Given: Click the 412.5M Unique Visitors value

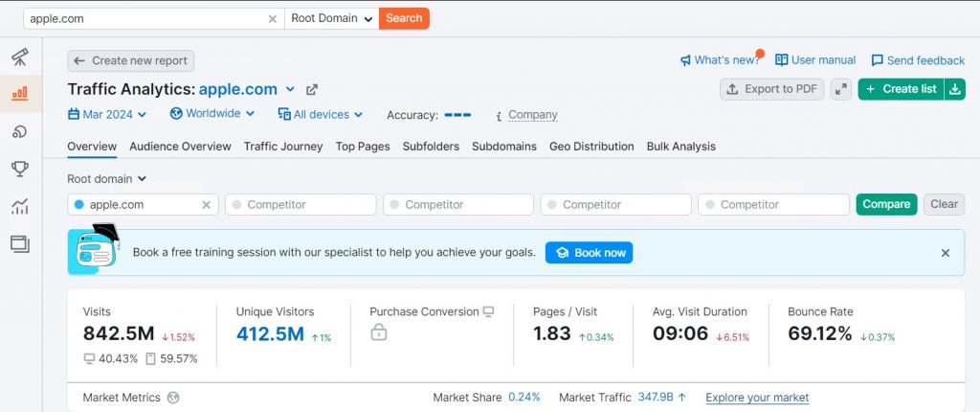Looking at the screenshot, I should pos(270,333).
